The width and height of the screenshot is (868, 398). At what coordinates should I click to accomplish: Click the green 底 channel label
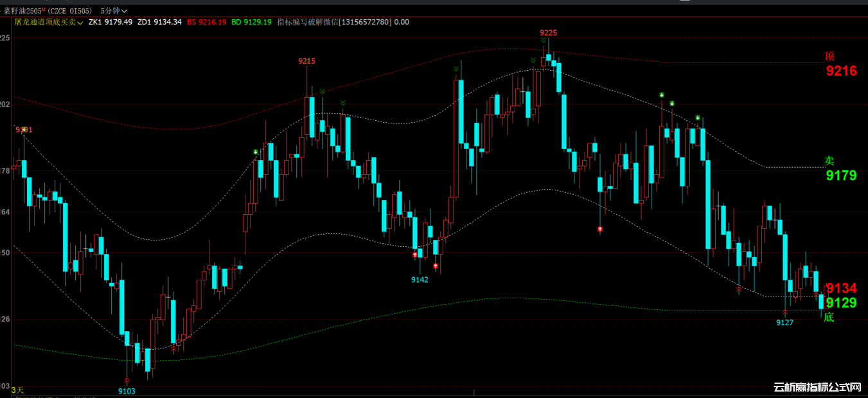click(829, 317)
